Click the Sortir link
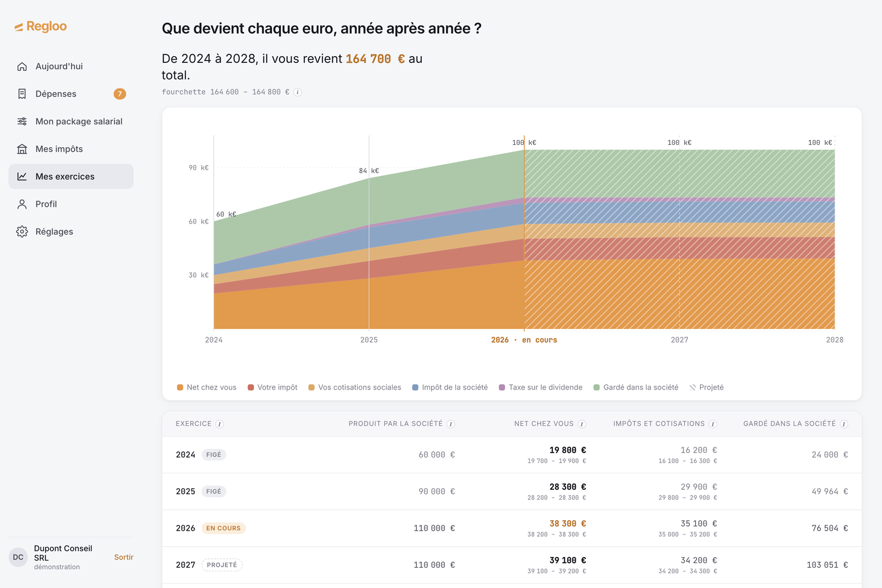This screenshot has width=882, height=588. (x=123, y=557)
